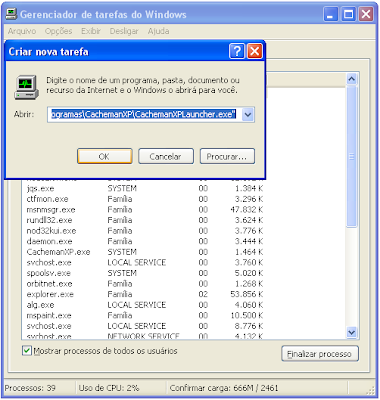Maximize the Task Manager window

click(x=348, y=14)
